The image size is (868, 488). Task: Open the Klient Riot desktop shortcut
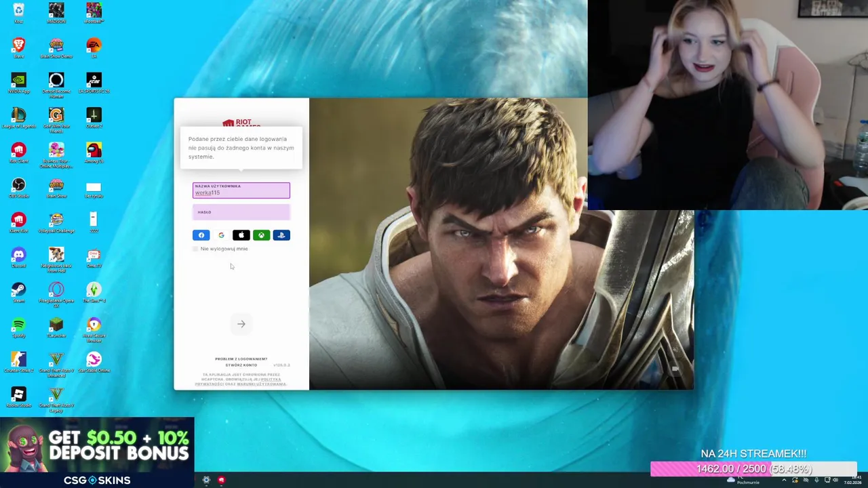click(18, 222)
